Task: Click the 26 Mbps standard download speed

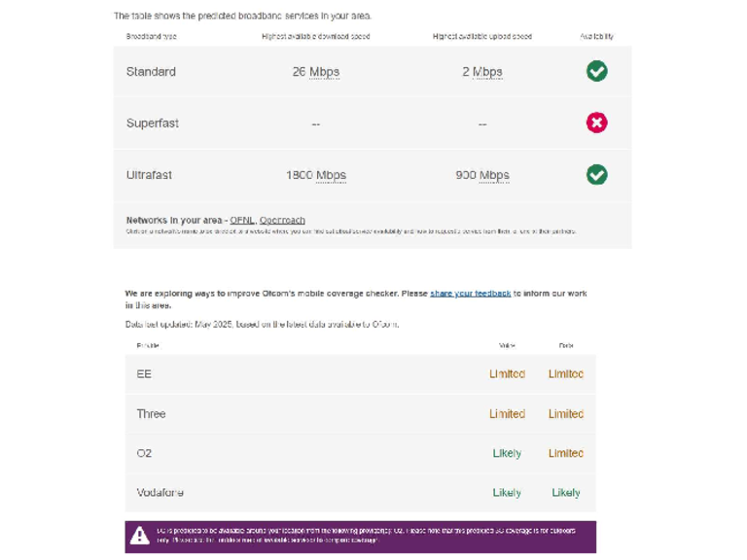Action: (x=316, y=72)
